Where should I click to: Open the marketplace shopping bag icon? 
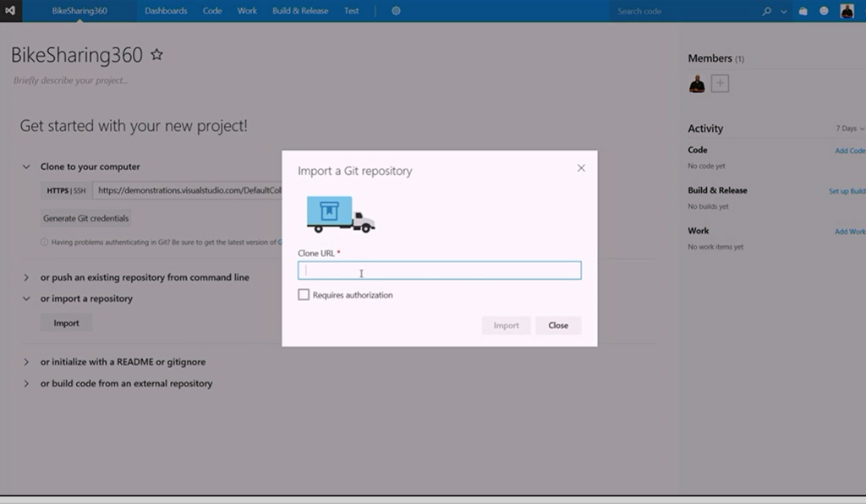tap(803, 11)
